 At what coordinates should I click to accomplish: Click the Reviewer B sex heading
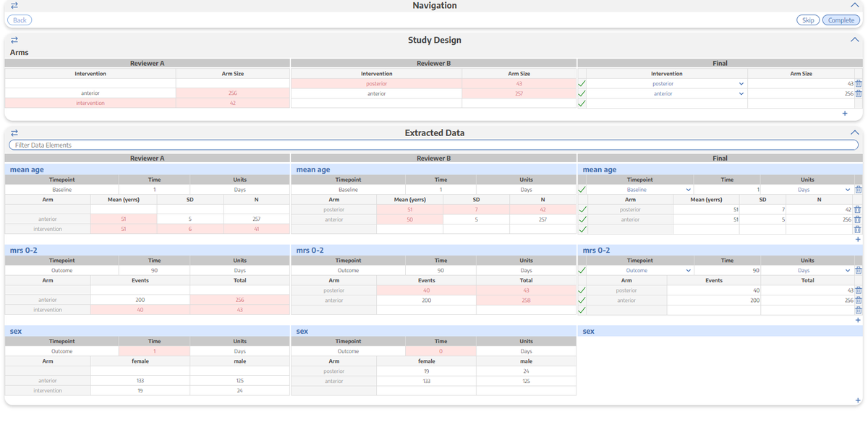[x=302, y=332]
